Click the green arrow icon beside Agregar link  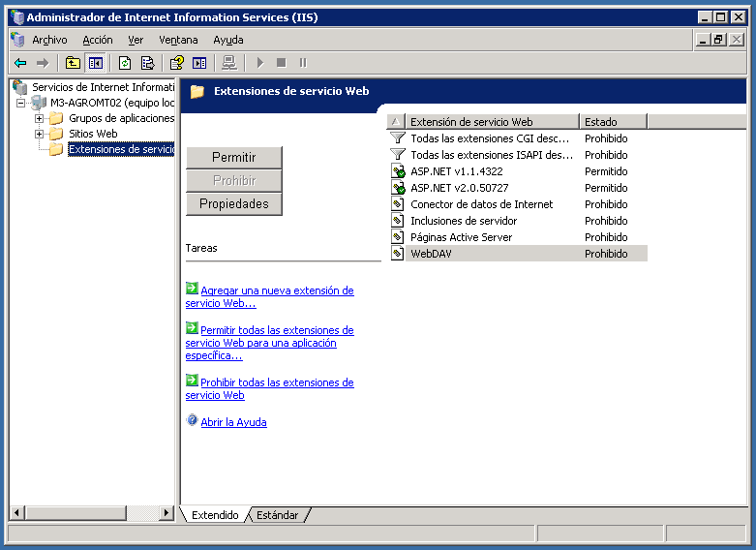192,289
